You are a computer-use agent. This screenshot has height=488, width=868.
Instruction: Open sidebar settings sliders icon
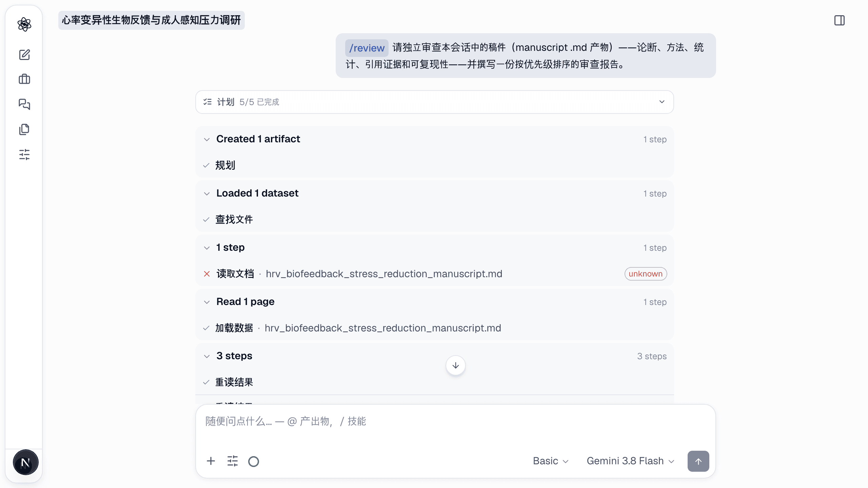[24, 155]
